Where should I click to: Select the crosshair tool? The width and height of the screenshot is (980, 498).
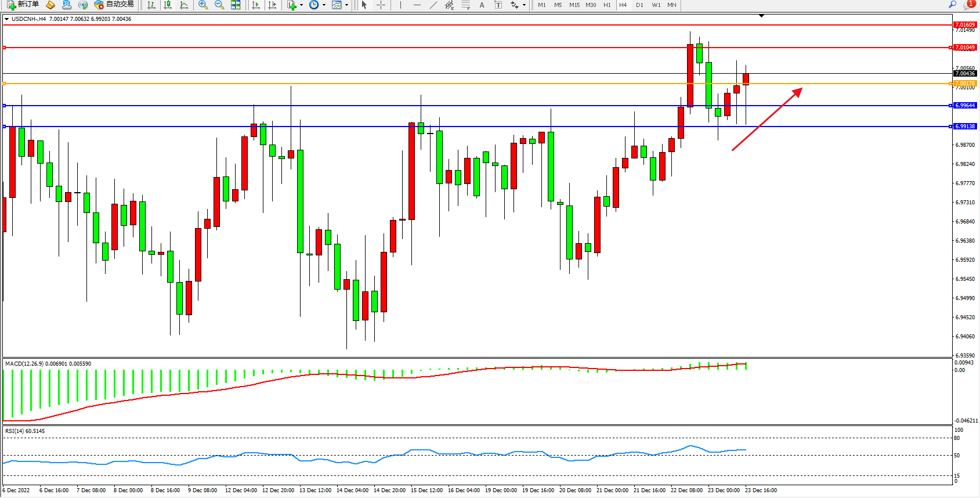pyautogui.click(x=381, y=5)
